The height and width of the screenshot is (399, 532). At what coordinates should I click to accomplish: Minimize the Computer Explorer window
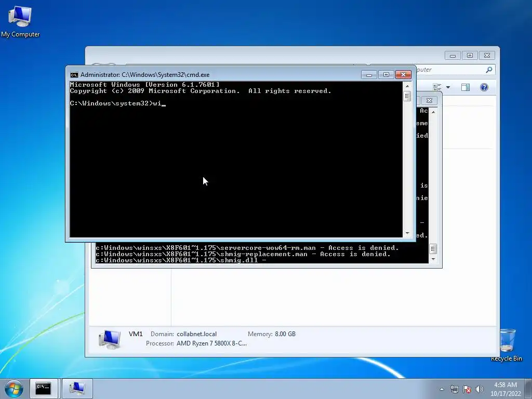pyautogui.click(x=453, y=55)
